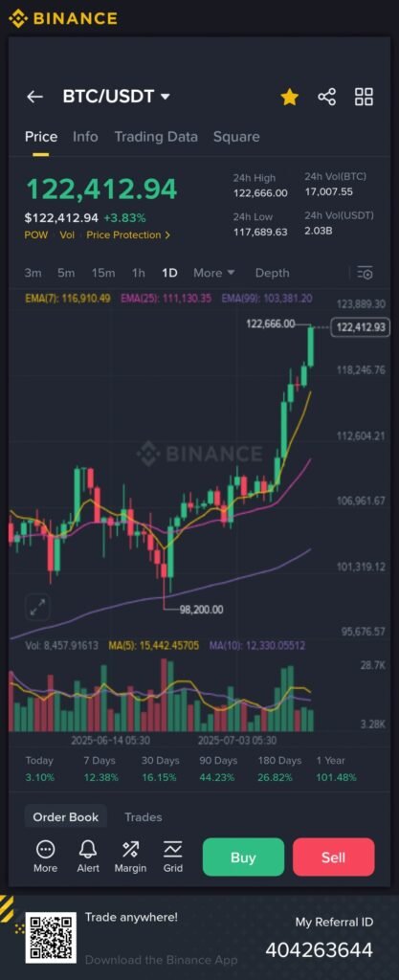Open Price Protection details chevron
Viewport: 399px width, 980px height.
(x=166, y=235)
